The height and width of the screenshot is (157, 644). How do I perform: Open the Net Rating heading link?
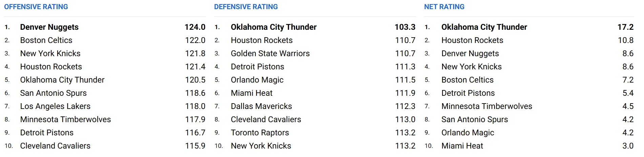(444, 7)
